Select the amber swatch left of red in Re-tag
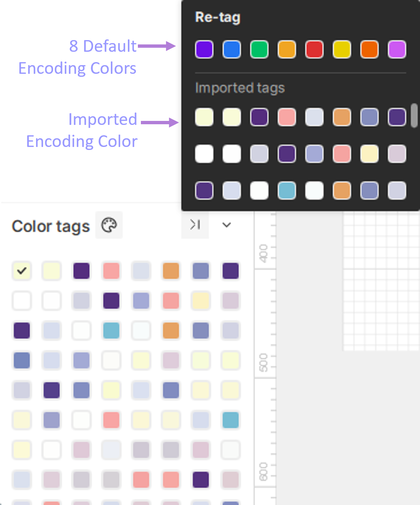Screen dimensions: 420x505 tap(287, 49)
